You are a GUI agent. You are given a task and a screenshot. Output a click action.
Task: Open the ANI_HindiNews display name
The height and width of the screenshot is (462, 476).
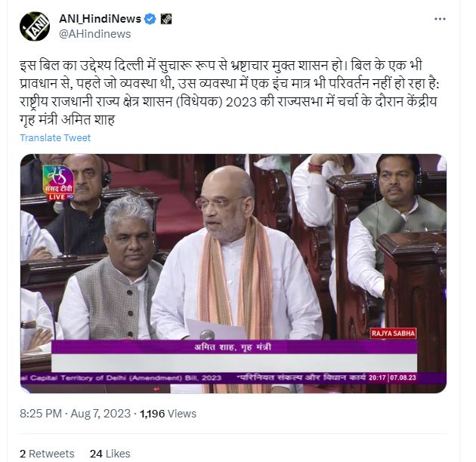click(x=100, y=19)
